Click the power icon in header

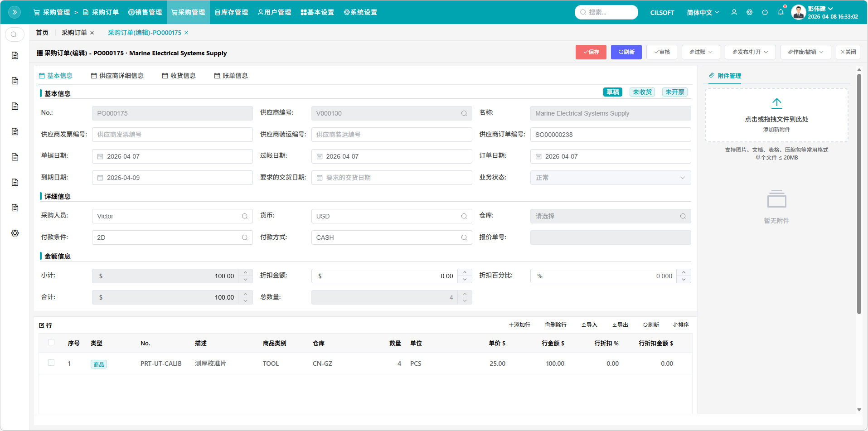(765, 12)
